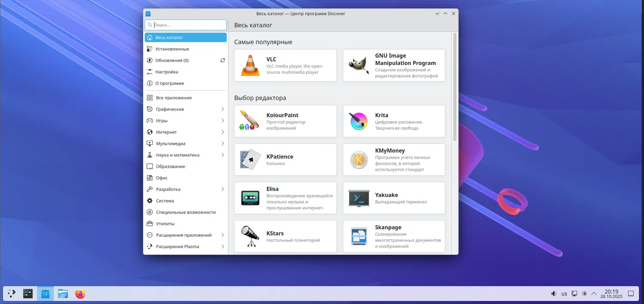Open the Офис category

[185, 178]
